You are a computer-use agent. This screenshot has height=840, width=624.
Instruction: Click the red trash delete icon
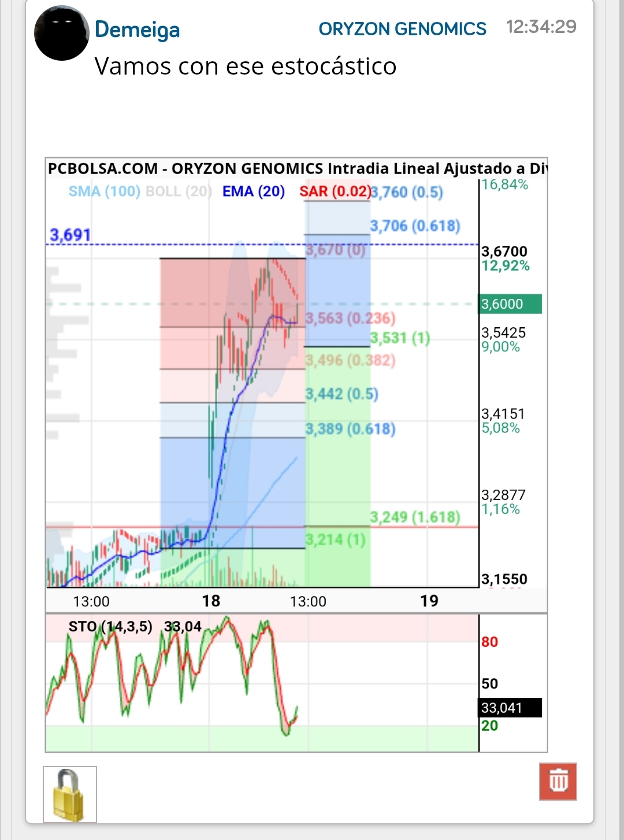[558, 781]
